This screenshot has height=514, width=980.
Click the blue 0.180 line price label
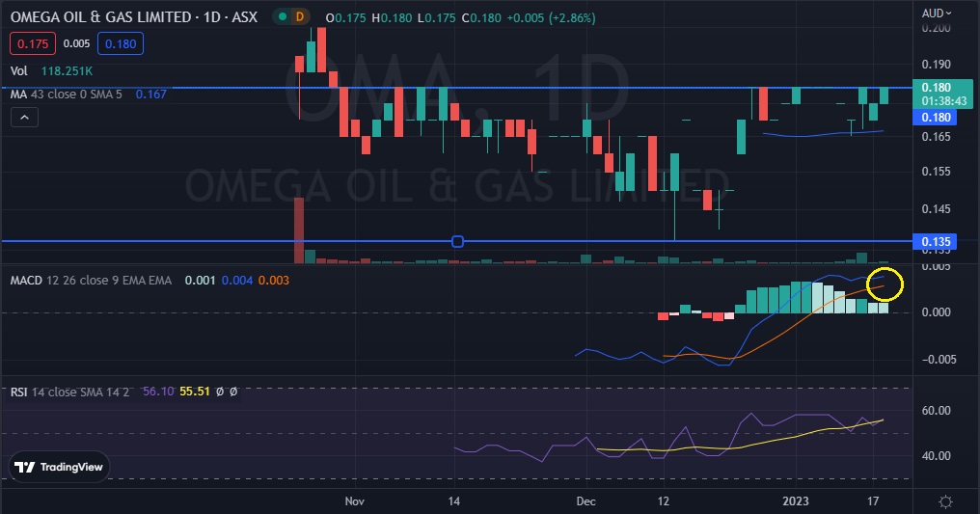tap(935, 118)
